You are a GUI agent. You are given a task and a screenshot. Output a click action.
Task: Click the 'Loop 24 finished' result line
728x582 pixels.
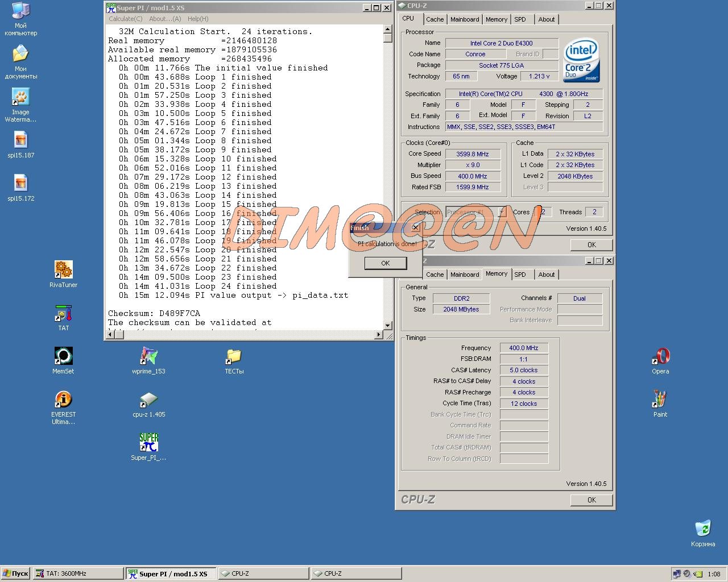coord(198,286)
